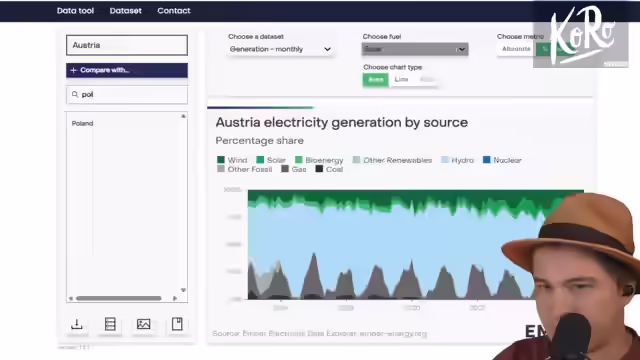
Task: Switch chart type to Line
Action: 401,80
